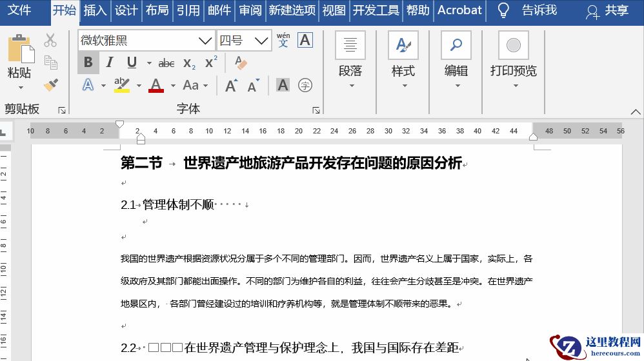The height and width of the screenshot is (361, 644).
Task: Open the font size dropdown
Action: pos(261,40)
